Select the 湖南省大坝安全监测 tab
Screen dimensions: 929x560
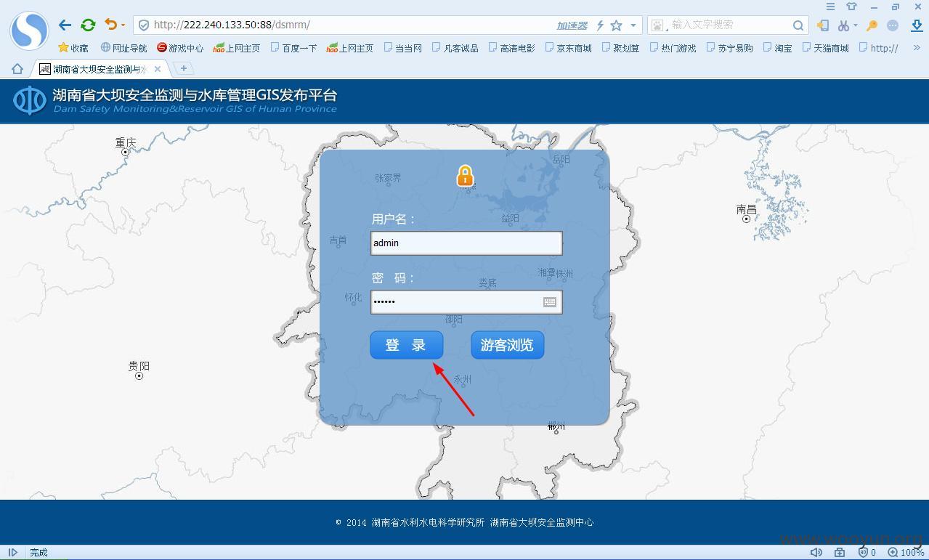[x=100, y=69]
